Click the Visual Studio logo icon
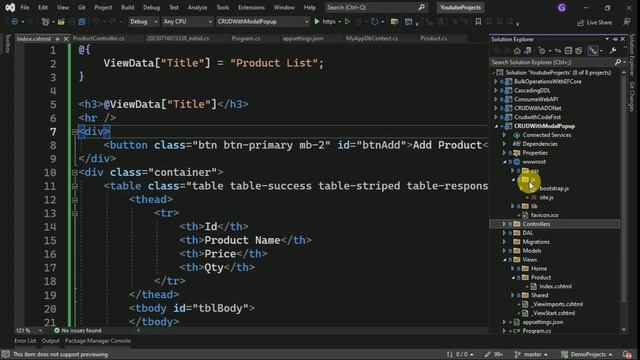Screen dimensions: 640x360 tap(10, 7)
